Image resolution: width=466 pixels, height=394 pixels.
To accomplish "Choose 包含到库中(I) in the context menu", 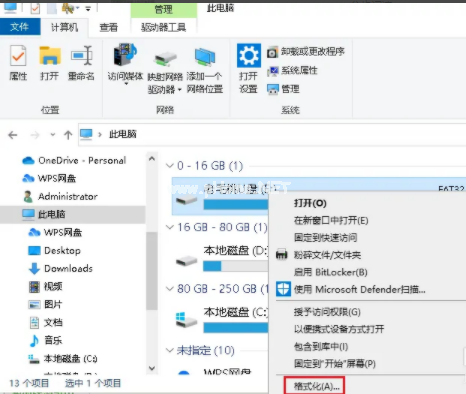I will tap(321, 347).
